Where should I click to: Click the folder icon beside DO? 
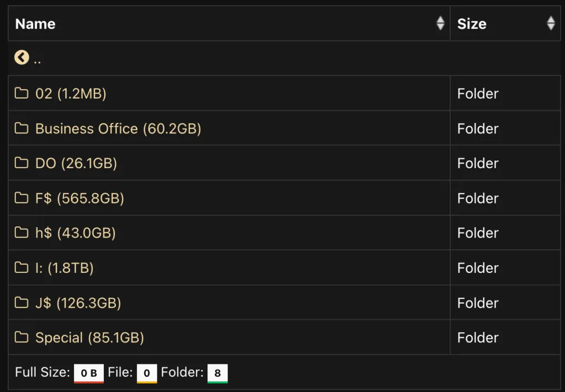click(22, 163)
